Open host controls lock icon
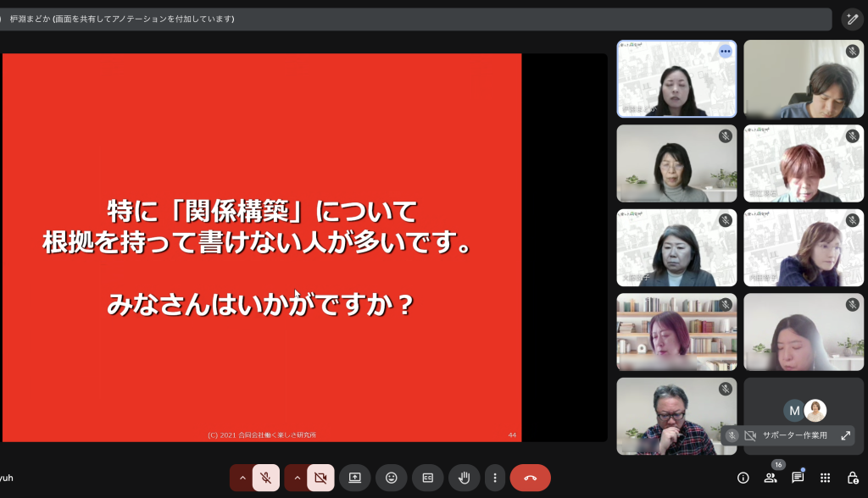The image size is (868, 498). [852, 478]
